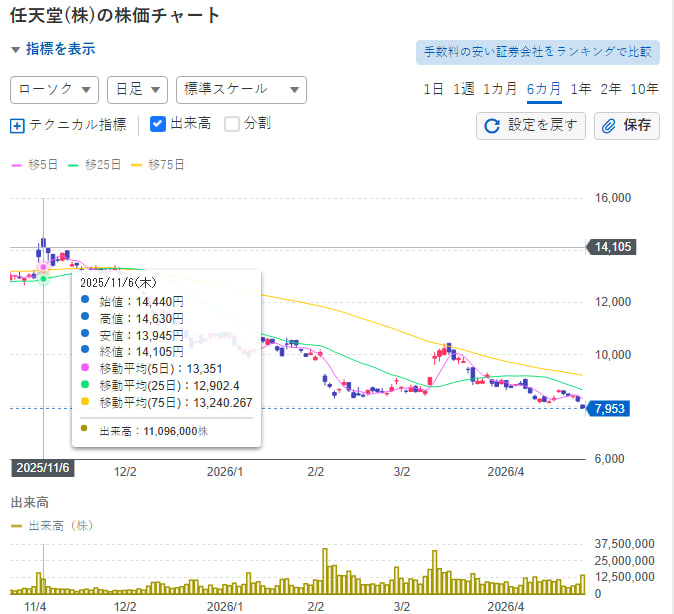
Task: Uncheck the 出来高 checkbox
Action: click(x=157, y=124)
